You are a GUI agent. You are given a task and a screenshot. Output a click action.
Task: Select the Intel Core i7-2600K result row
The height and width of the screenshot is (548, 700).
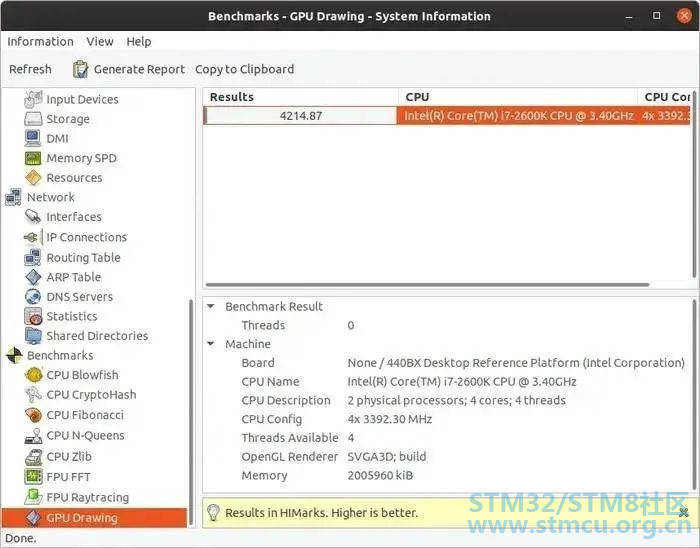click(446, 116)
